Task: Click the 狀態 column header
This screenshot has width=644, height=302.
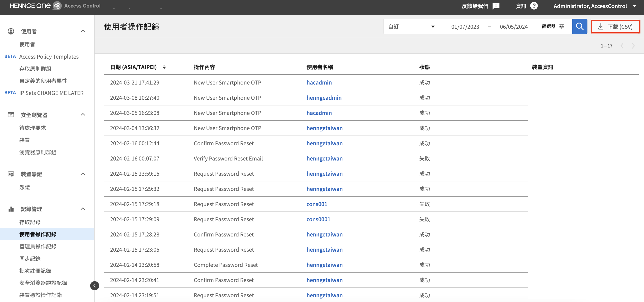Action: point(424,67)
